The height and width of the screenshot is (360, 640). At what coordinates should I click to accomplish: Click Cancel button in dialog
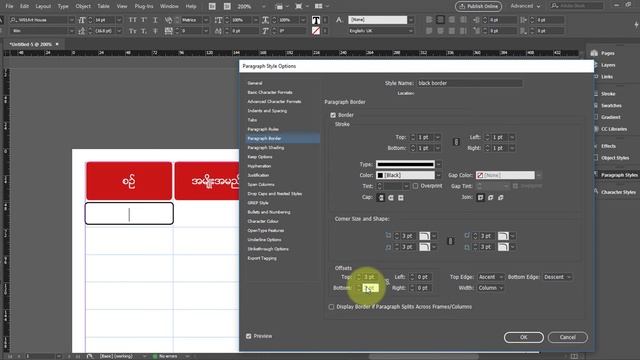tap(568, 338)
